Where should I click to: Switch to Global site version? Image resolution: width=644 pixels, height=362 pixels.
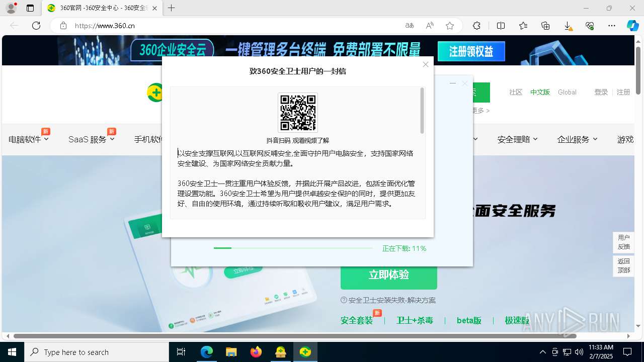[x=567, y=92]
